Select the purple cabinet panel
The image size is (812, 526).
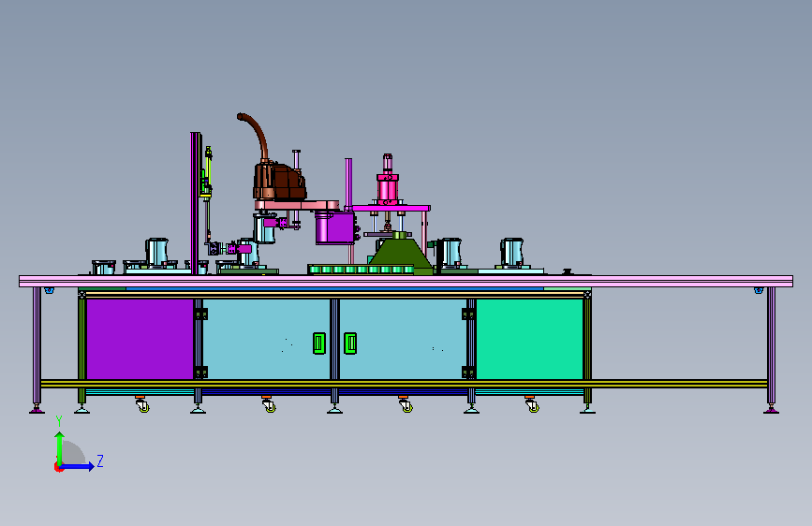[x=140, y=339]
